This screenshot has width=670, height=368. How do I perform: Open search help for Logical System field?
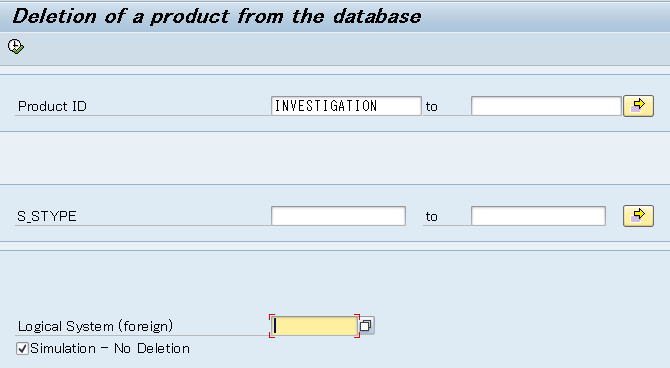[x=367, y=326]
